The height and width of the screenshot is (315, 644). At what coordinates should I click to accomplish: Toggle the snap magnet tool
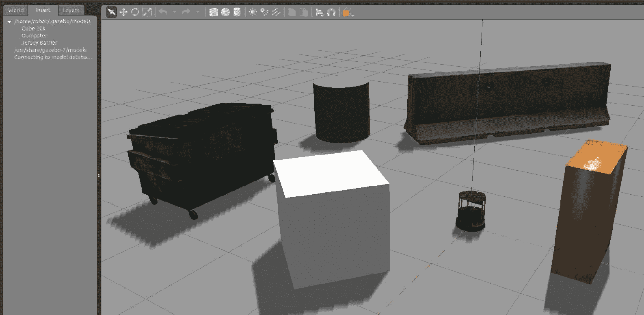(x=331, y=12)
